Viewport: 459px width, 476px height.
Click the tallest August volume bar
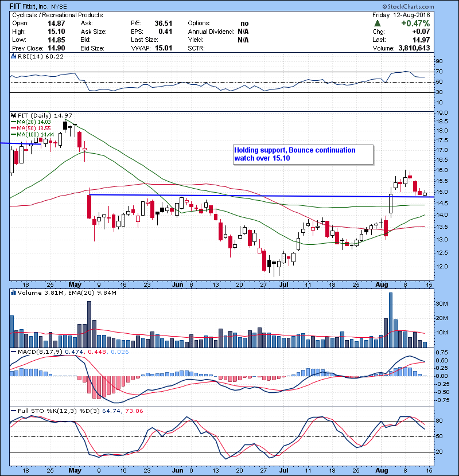click(x=391, y=320)
